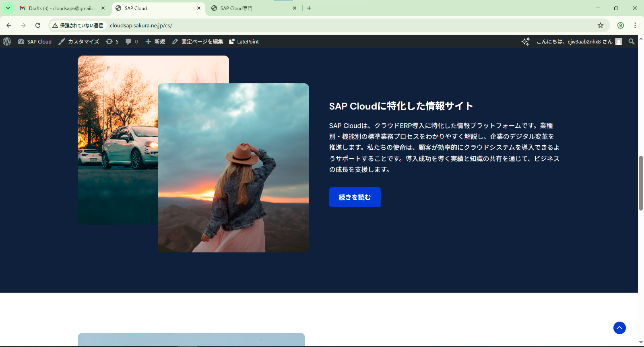Click the 続きを読む button
Screen dimensions: 644x347
pyautogui.click(x=355, y=197)
